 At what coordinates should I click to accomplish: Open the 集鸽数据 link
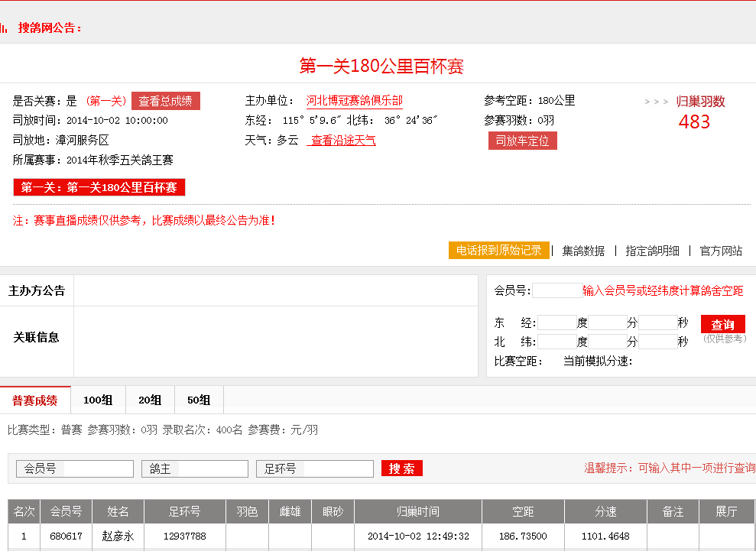coord(583,251)
